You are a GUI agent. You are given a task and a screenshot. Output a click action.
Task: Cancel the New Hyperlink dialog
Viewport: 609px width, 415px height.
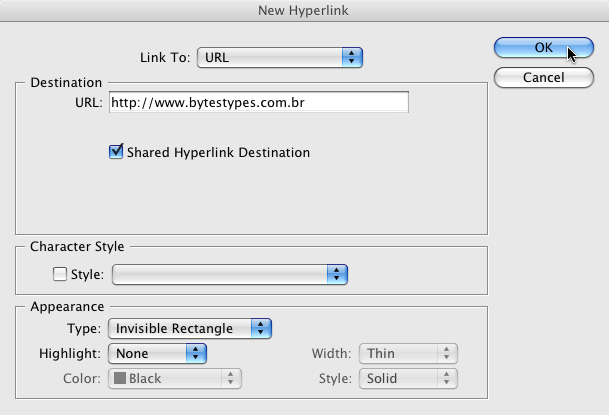[x=544, y=78]
